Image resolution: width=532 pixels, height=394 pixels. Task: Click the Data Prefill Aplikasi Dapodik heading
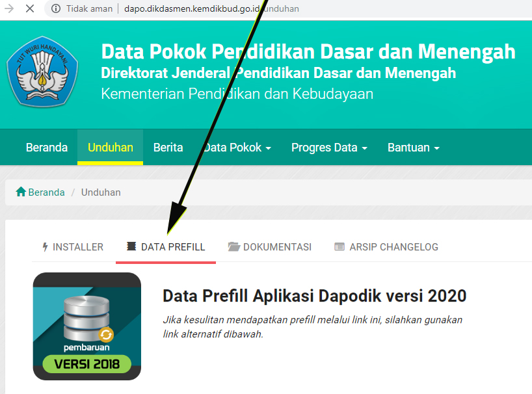pos(315,296)
